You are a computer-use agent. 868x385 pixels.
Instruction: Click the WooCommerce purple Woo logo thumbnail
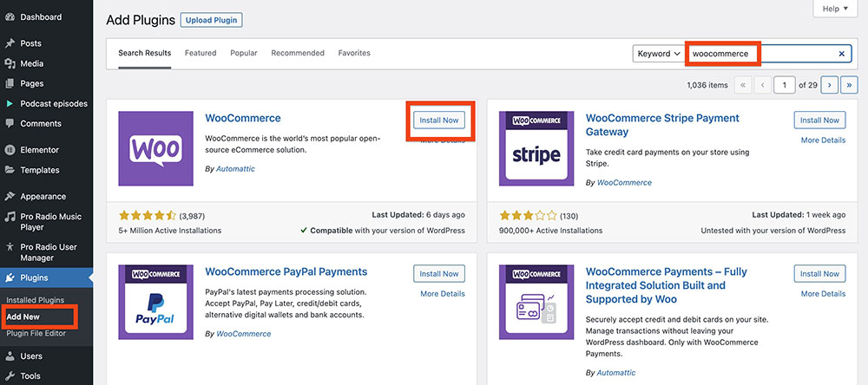click(155, 148)
